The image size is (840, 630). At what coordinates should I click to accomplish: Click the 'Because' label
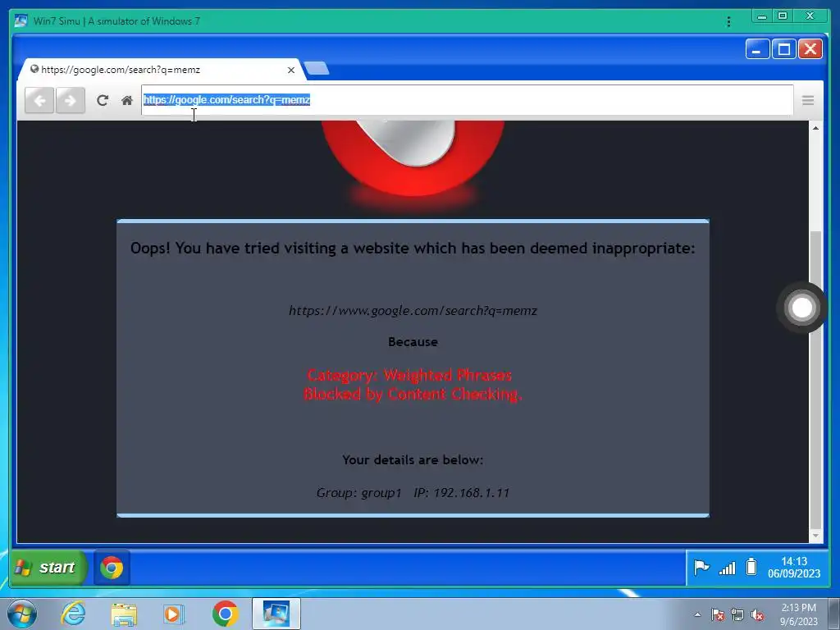[413, 342]
